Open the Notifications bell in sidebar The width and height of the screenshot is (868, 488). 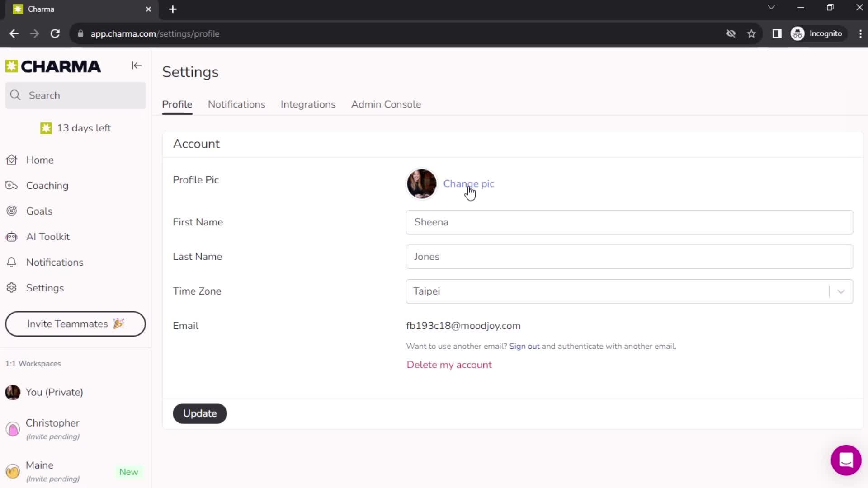click(11, 262)
